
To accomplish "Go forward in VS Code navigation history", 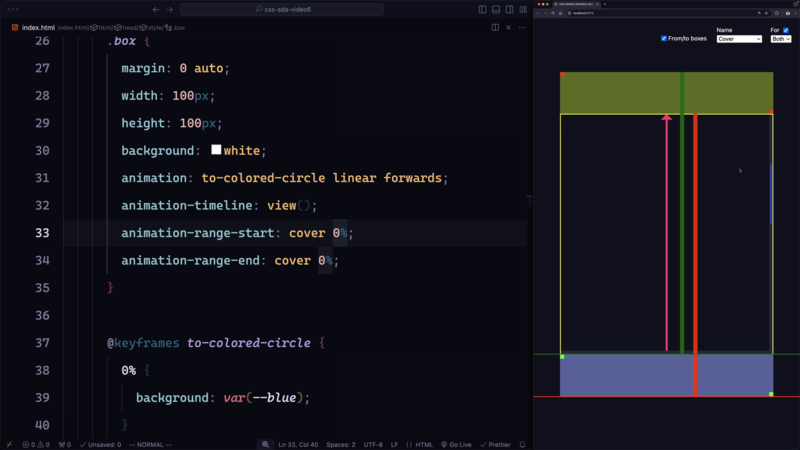I will 169,9.
